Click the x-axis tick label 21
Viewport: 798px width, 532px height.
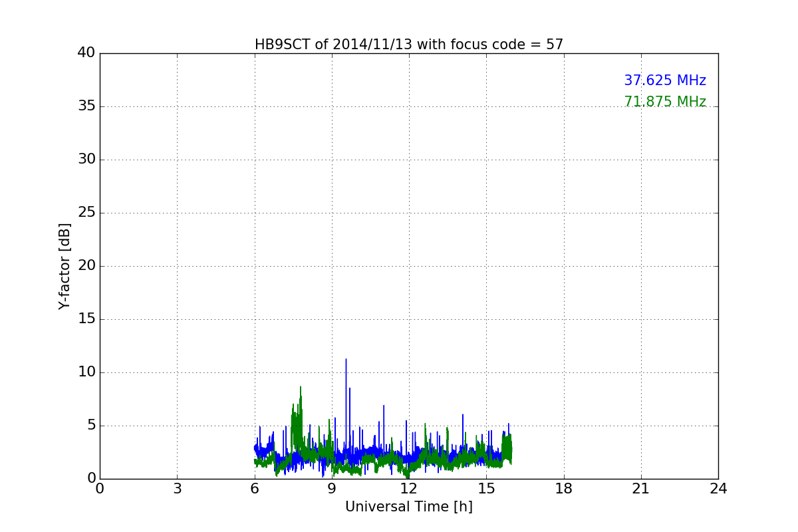[x=641, y=489]
